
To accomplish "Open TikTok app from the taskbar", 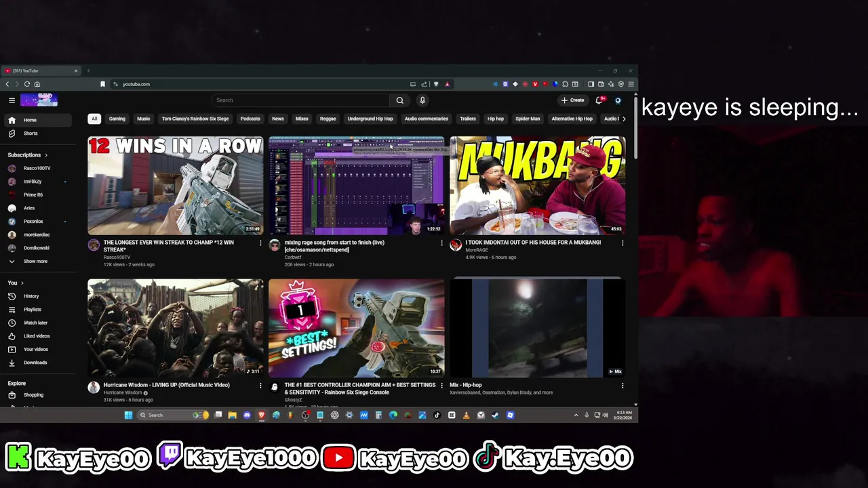I will point(437,415).
